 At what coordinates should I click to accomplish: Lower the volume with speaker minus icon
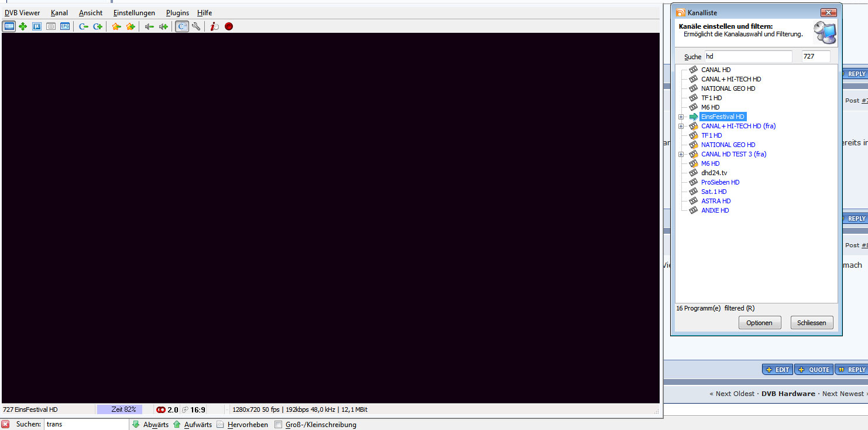click(x=149, y=26)
